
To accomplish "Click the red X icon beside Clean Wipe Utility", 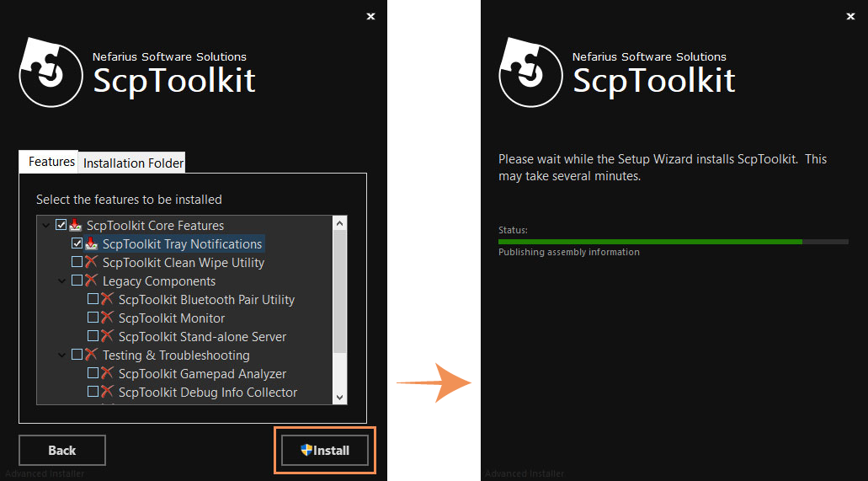I will pyautogui.click(x=91, y=262).
